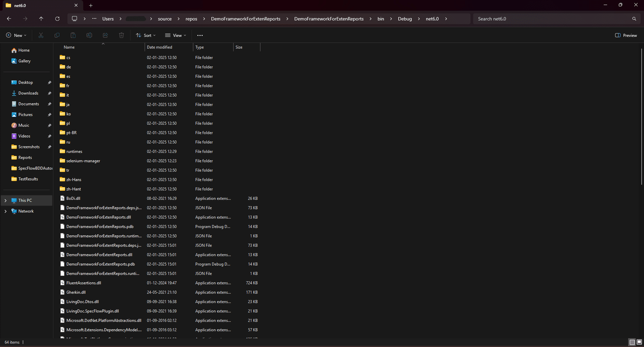Open the Sort dropdown menu
This screenshot has width=644, height=347.
click(x=146, y=35)
